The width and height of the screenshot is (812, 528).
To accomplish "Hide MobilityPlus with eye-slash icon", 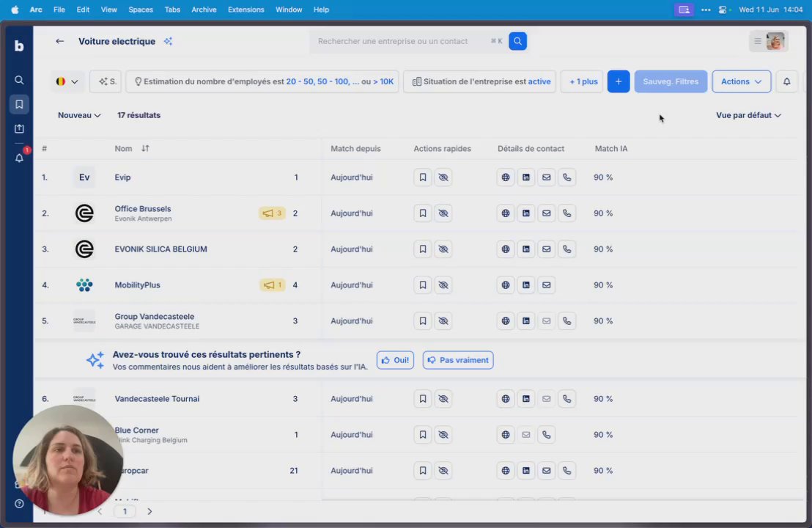I will (443, 285).
